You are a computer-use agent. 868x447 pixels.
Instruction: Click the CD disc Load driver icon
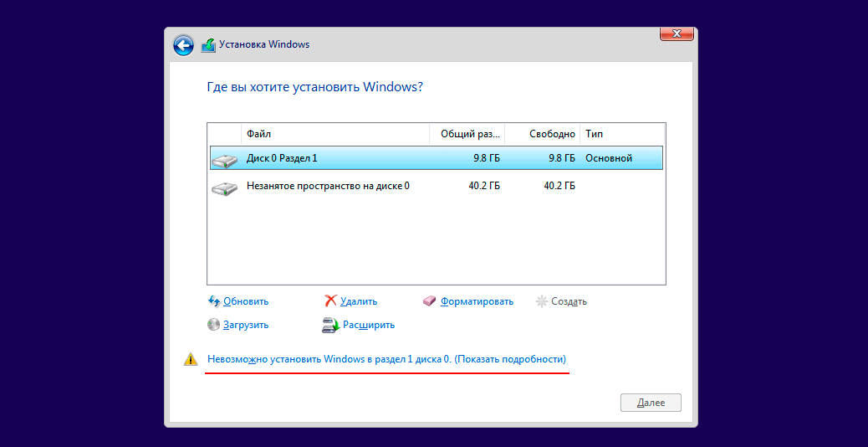[x=214, y=325]
